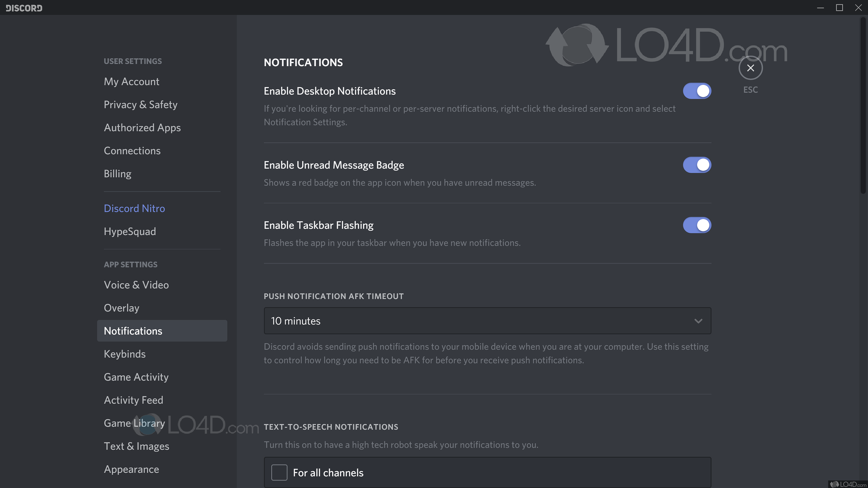This screenshot has height=488, width=868.
Task: Close settings with the ESC X icon
Action: click(750, 68)
